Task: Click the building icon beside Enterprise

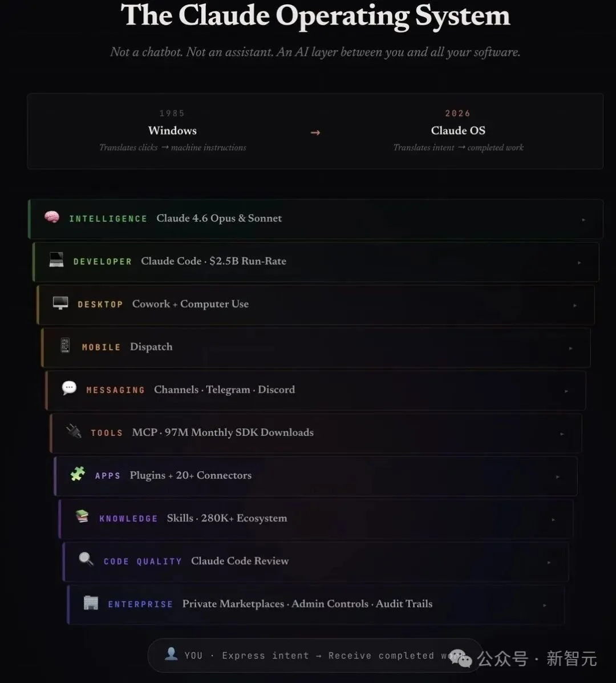Action: click(x=91, y=603)
